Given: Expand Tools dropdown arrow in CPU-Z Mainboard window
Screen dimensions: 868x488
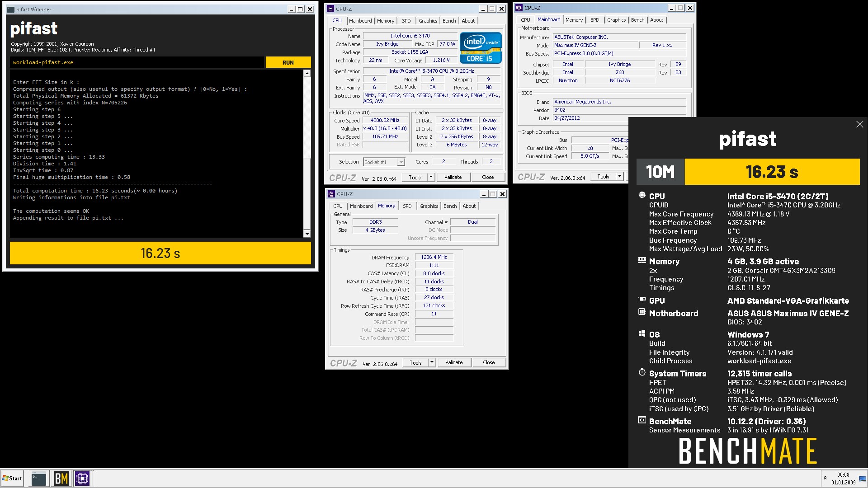Looking at the screenshot, I should click(x=619, y=177).
